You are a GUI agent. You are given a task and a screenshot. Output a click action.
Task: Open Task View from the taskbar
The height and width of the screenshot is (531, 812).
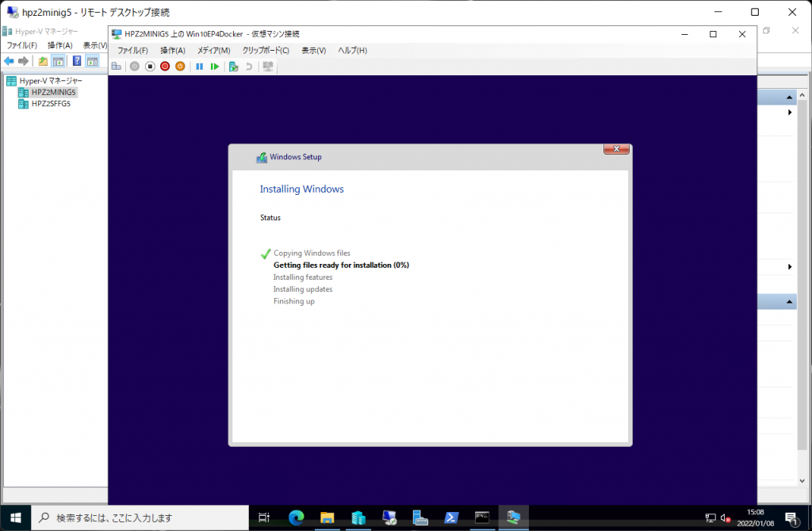[x=264, y=518]
